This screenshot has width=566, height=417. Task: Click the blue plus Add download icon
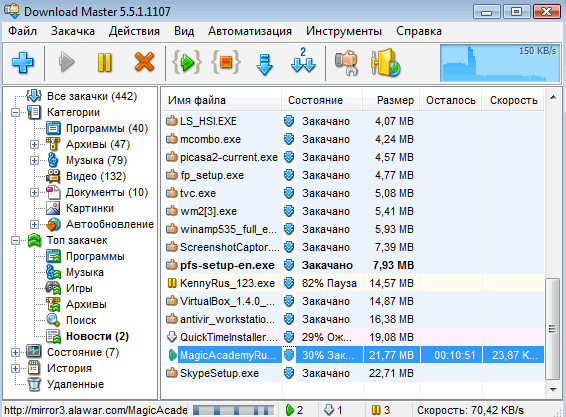[x=23, y=63]
